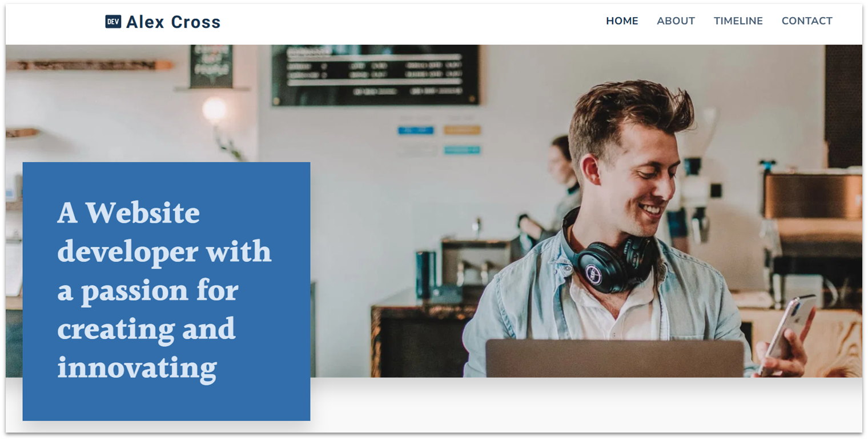Click the small chalkboard sign above the shelf
Viewport: 868px width, 440px height.
(x=211, y=66)
